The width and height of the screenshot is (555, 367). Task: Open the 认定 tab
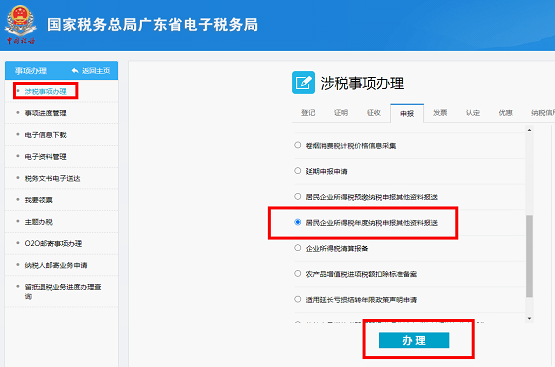(473, 113)
